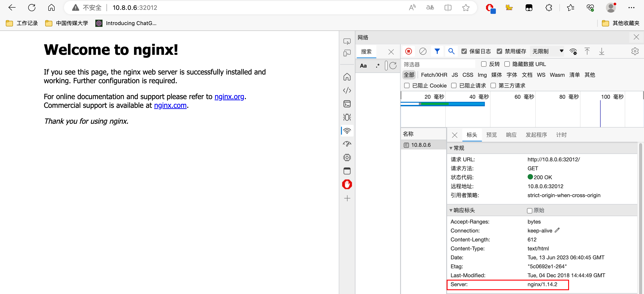644x294 pixels.
Task: Open the split screen icon in address bar
Action: click(x=448, y=8)
